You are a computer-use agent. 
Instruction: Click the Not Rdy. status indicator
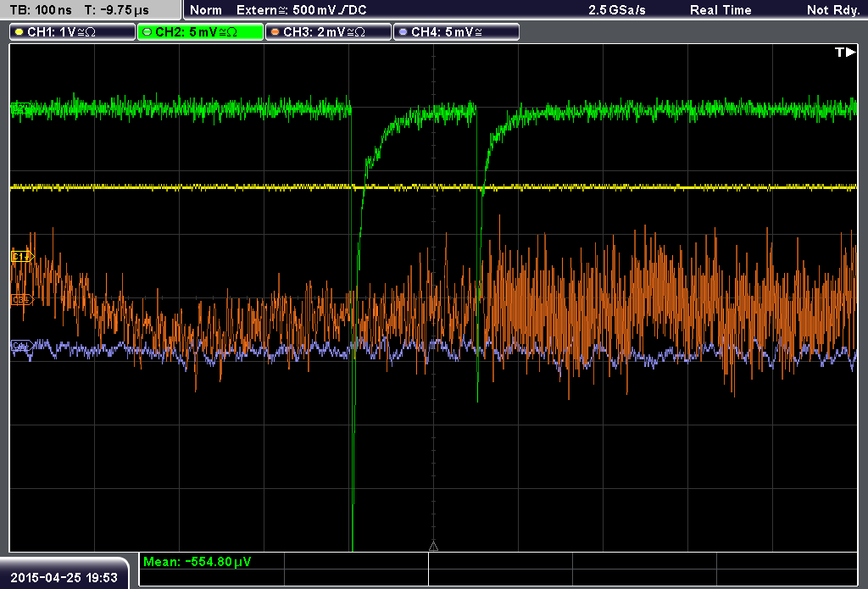click(x=833, y=10)
